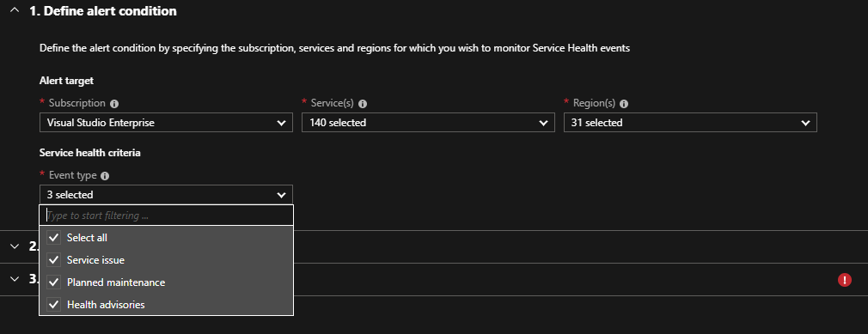Open the Region(s) dropdown showing 31 selected
This screenshot has height=334, width=868.
690,123
